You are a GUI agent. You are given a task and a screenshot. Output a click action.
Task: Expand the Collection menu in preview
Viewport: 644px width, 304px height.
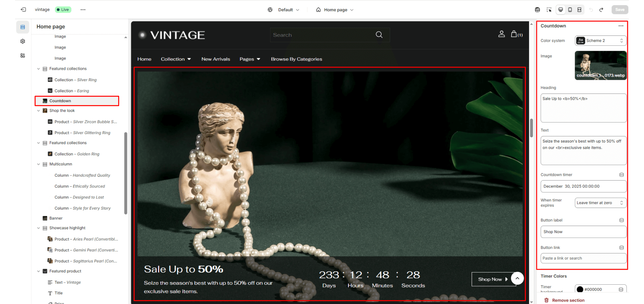[x=176, y=59]
